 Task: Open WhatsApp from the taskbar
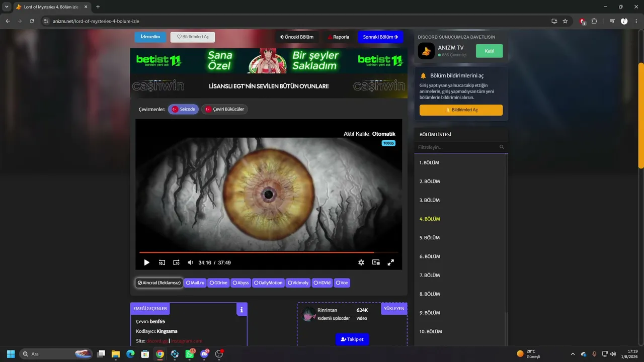point(189,354)
